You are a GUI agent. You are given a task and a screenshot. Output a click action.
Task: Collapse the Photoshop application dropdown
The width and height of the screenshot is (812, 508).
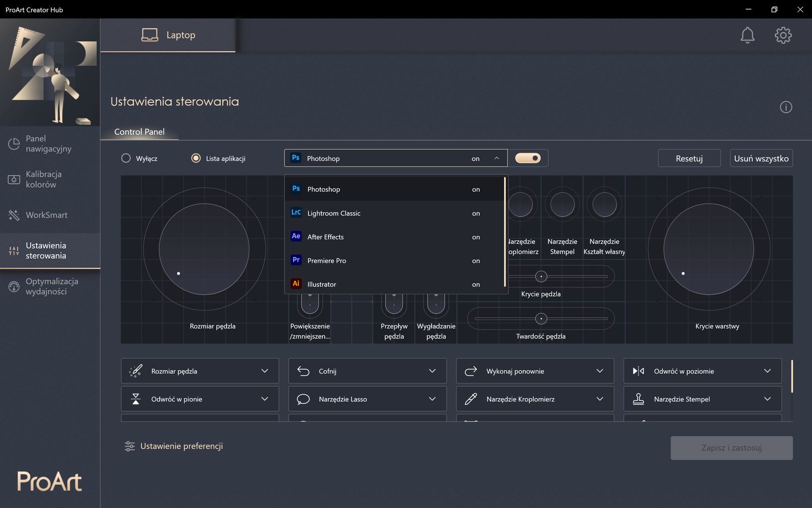click(497, 158)
